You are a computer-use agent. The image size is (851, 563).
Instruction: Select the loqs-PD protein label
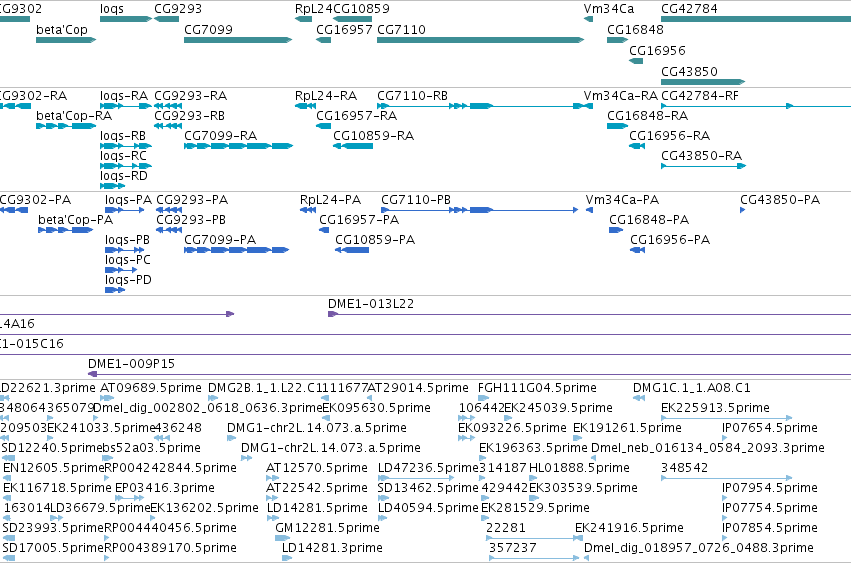tap(128, 280)
